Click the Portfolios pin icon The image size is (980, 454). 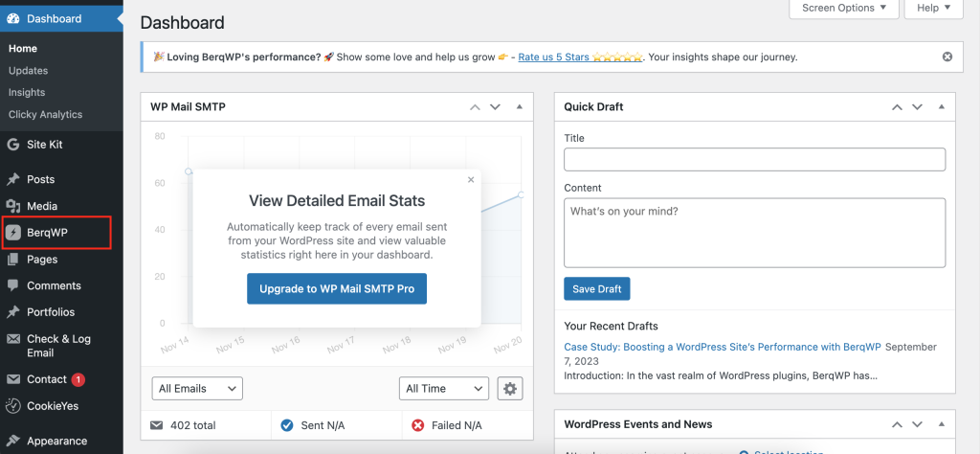(x=13, y=312)
